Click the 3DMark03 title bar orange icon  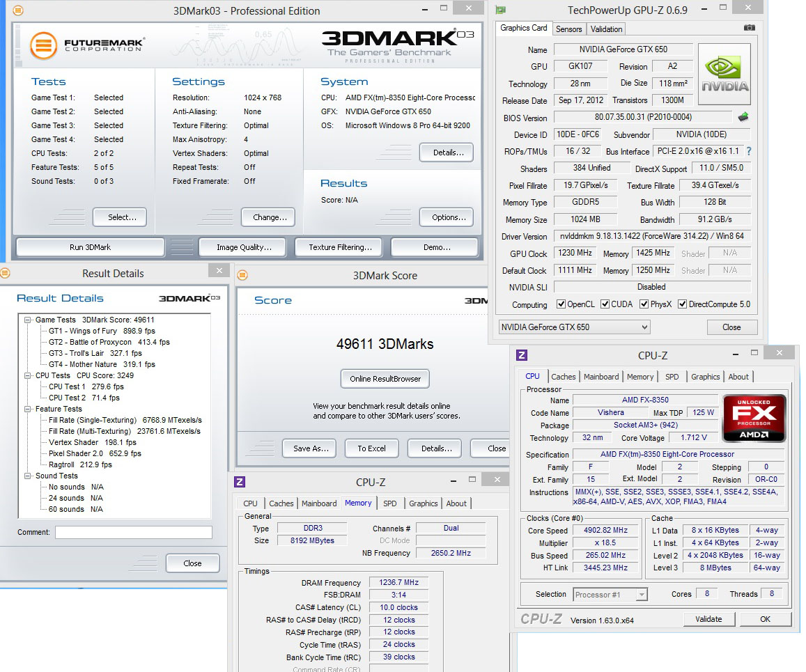pos(18,10)
